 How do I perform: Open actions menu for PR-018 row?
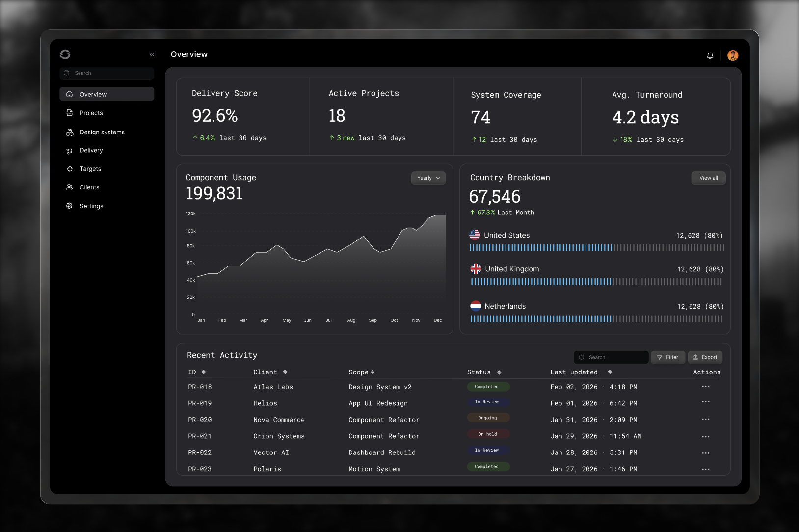[705, 387]
